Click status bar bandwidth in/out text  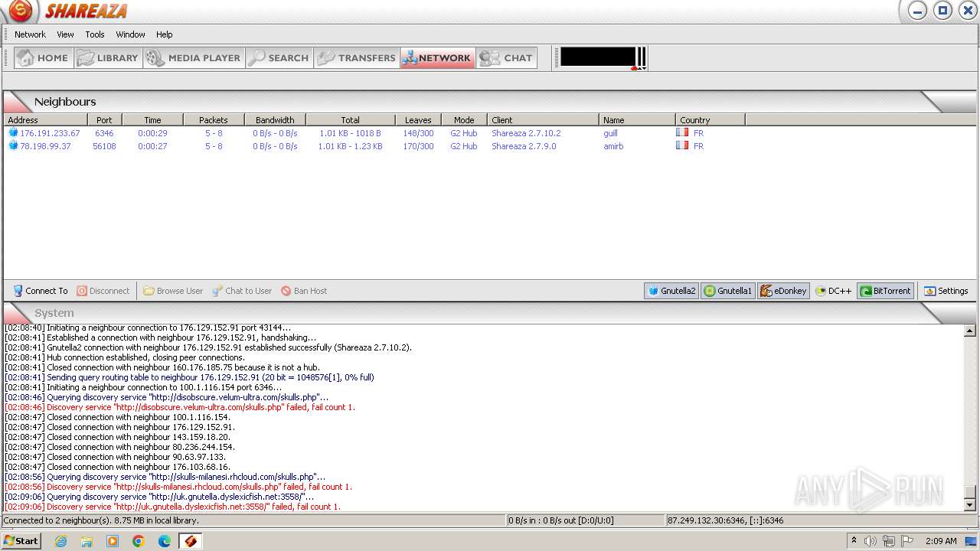(x=560, y=520)
